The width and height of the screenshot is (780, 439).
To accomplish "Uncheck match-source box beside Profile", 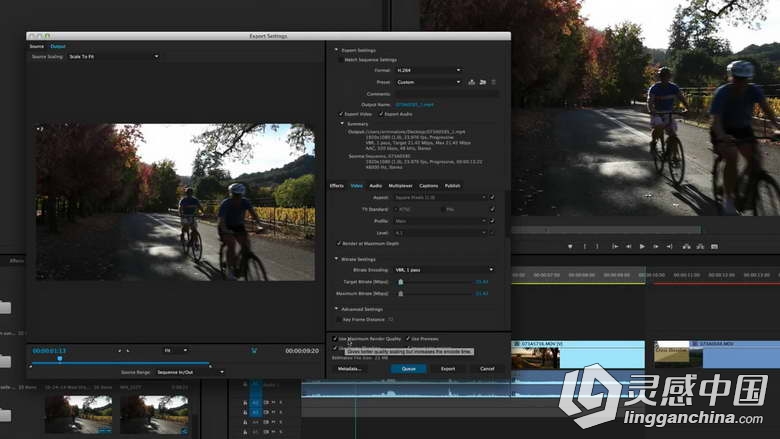I will pyautogui.click(x=492, y=221).
